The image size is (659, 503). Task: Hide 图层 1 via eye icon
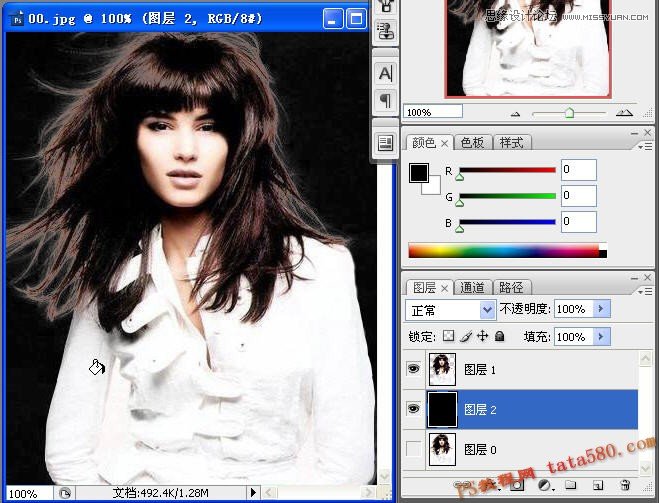point(414,369)
